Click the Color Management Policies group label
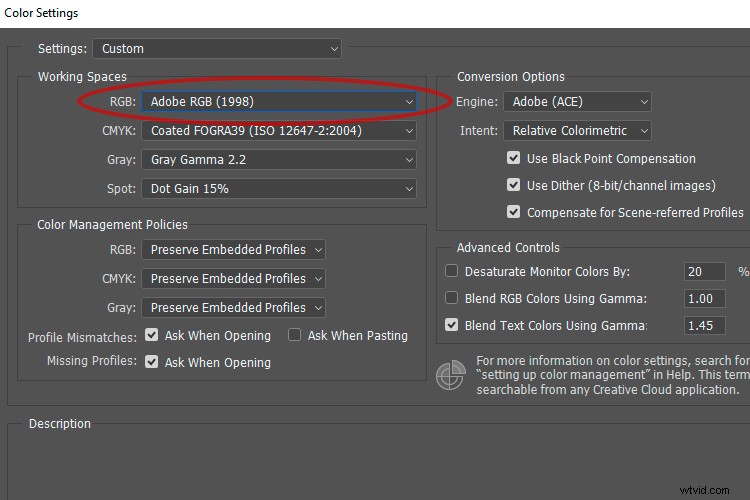This screenshot has width=750, height=500. (x=112, y=224)
